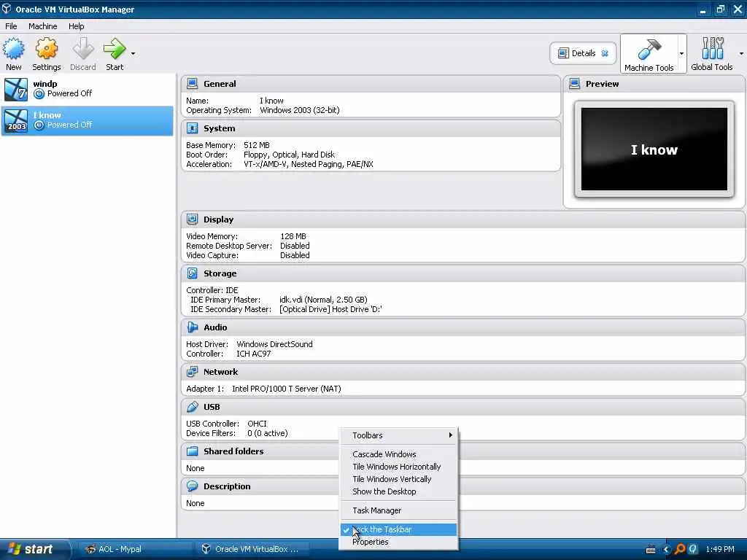This screenshot has width=747, height=560.
Task: Switch to AOL - Mypal taskbar button
Action: (134, 549)
